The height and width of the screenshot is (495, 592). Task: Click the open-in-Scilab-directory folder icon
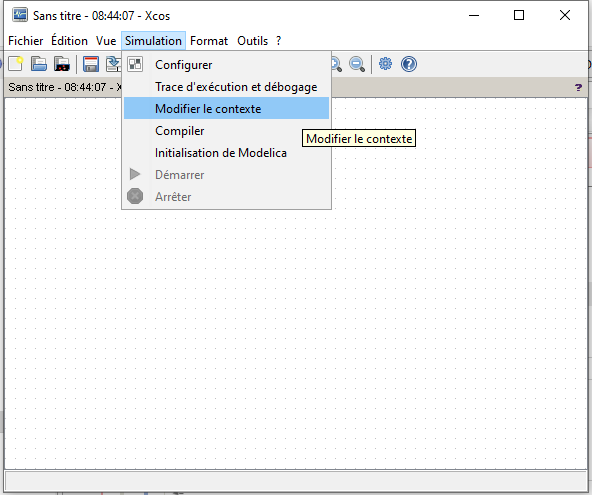62,64
